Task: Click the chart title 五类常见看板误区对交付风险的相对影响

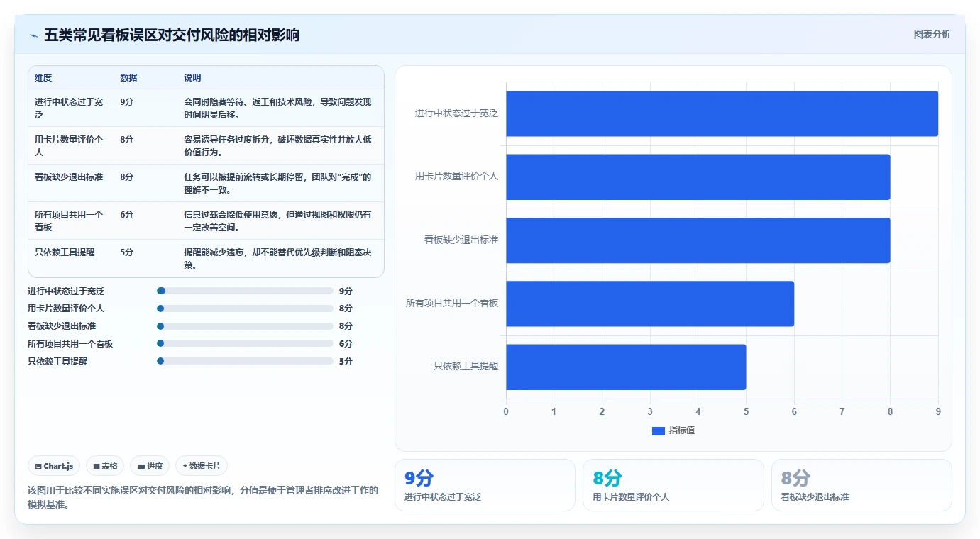Action: click(172, 35)
